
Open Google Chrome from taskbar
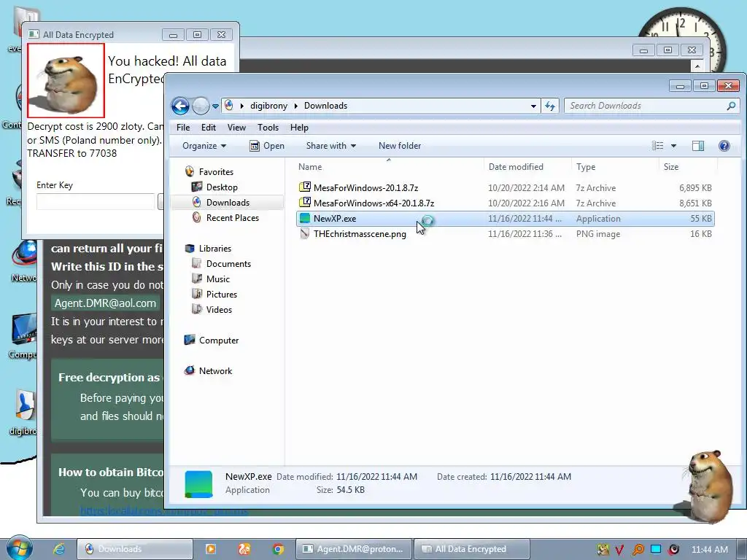point(278,549)
